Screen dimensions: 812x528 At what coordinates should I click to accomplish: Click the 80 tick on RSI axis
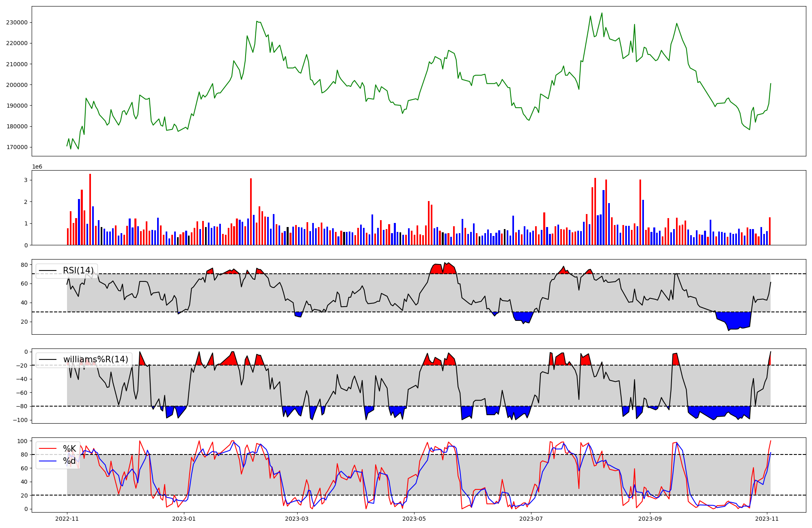point(25,265)
